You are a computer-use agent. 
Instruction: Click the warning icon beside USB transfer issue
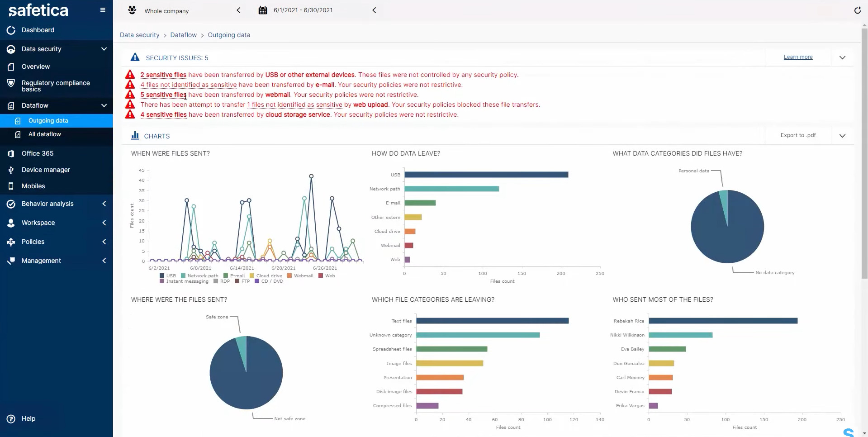click(x=130, y=74)
